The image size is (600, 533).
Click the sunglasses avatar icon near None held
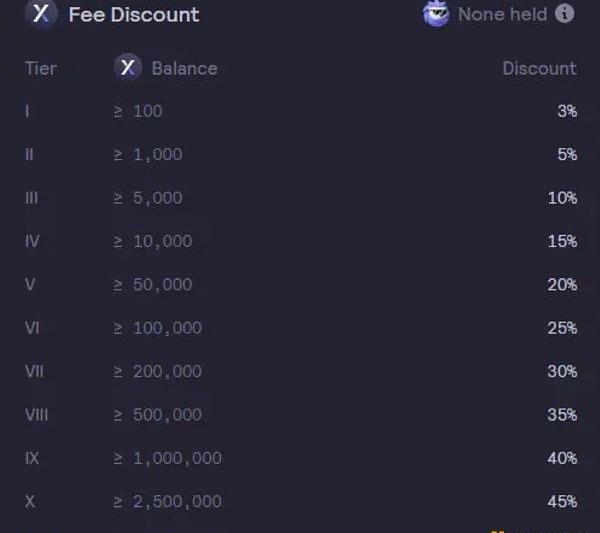pyautogui.click(x=436, y=14)
